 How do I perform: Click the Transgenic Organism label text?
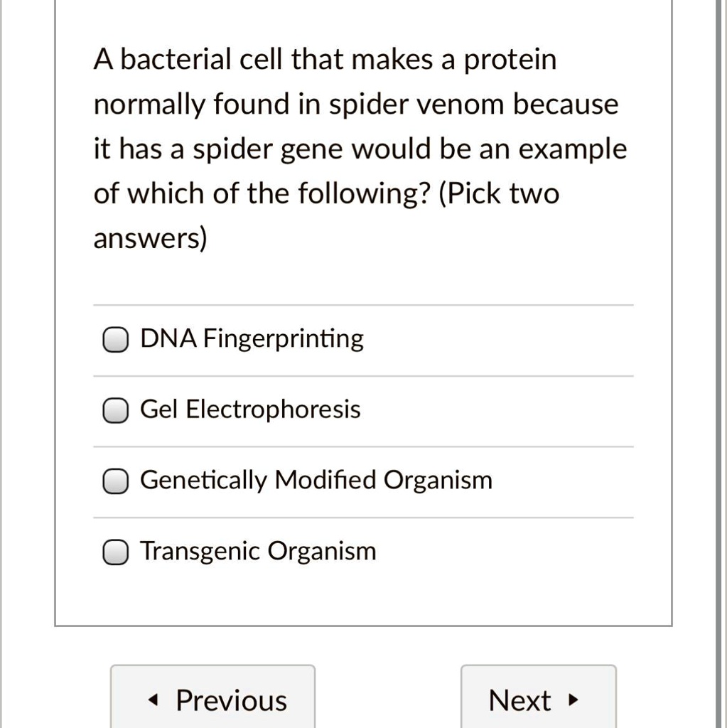258,551
